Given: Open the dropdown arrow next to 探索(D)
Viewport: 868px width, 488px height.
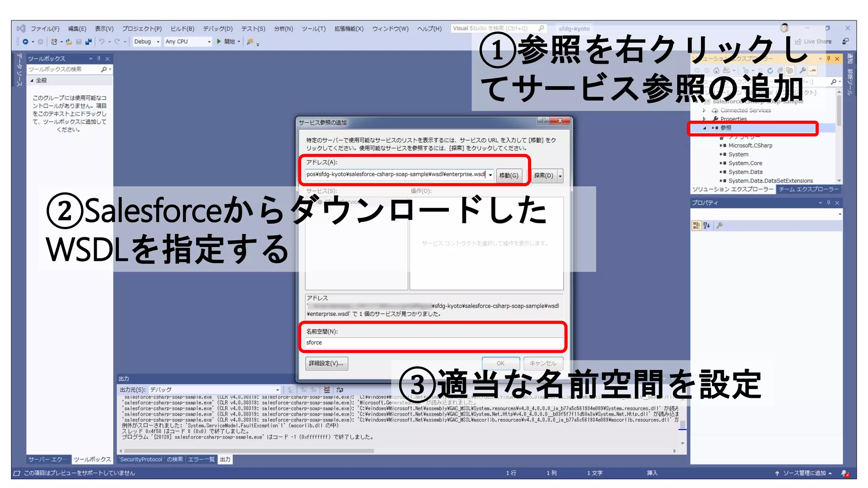Looking at the screenshot, I should click(x=560, y=175).
